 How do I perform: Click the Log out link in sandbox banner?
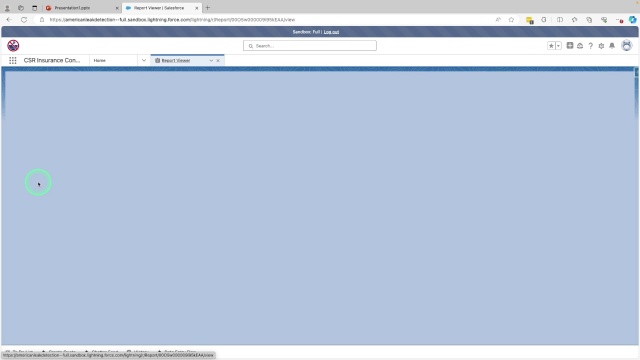331,32
